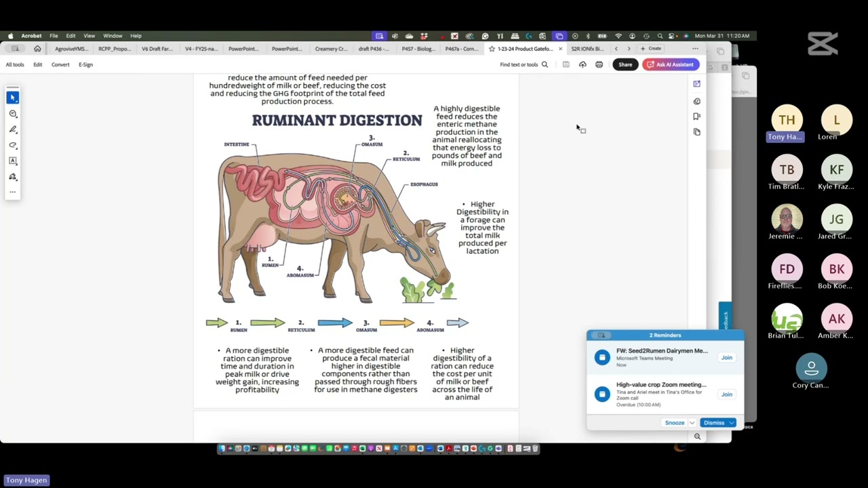Viewport: 868px width, 488px height.
Task: Click the zoom icon at bottom right of Acrobat
Action: coord(697,436)
